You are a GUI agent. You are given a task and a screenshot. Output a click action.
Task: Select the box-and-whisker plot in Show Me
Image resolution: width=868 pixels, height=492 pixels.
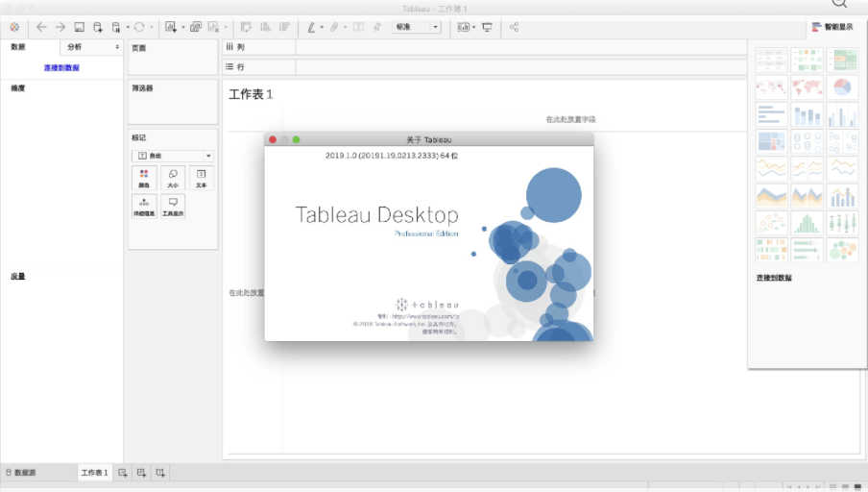[x=842, y=223]
